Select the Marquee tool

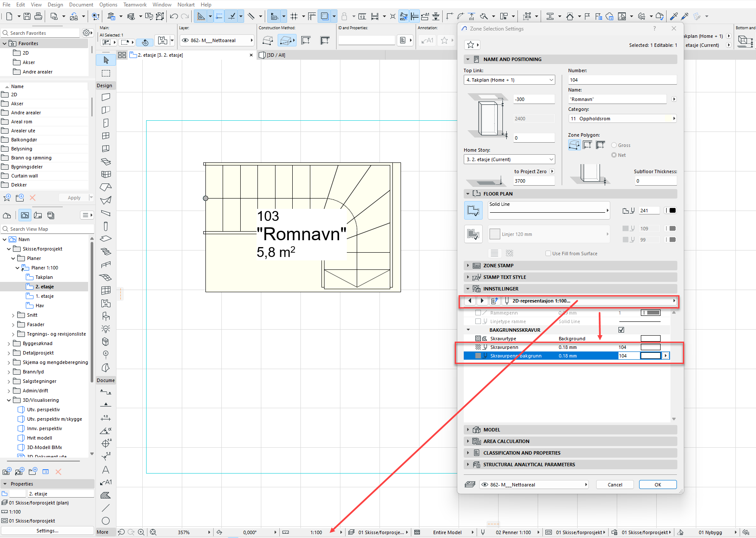point(106,73)
